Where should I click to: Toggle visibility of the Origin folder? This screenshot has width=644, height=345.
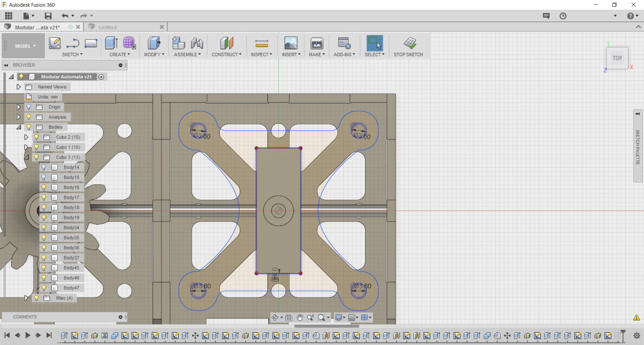pyautogui.click(x=29, y=107)
